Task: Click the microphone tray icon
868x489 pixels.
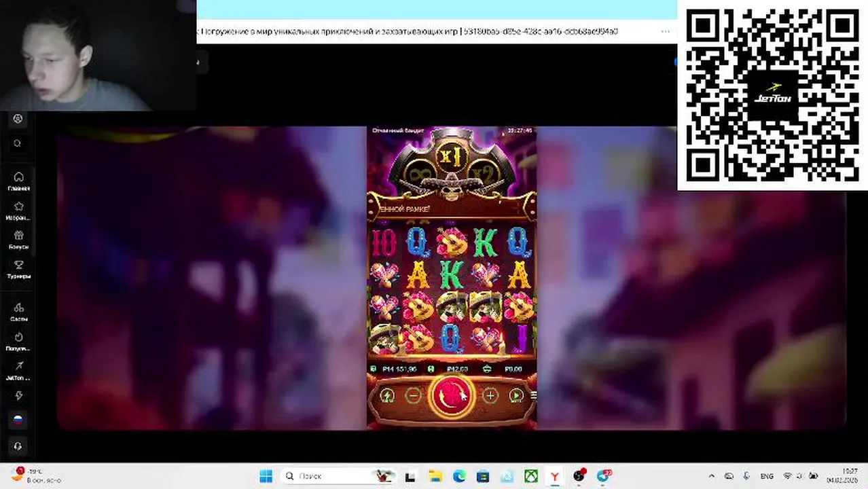Action: pos(746,476)
